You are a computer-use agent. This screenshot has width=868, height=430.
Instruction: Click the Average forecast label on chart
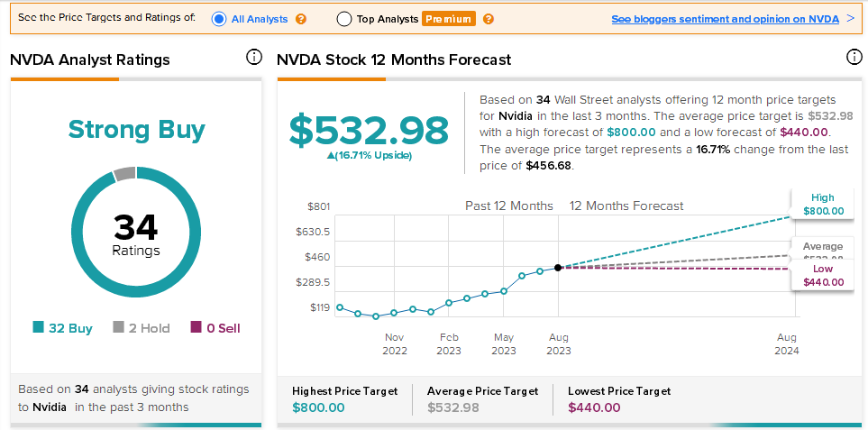[823, 247]
